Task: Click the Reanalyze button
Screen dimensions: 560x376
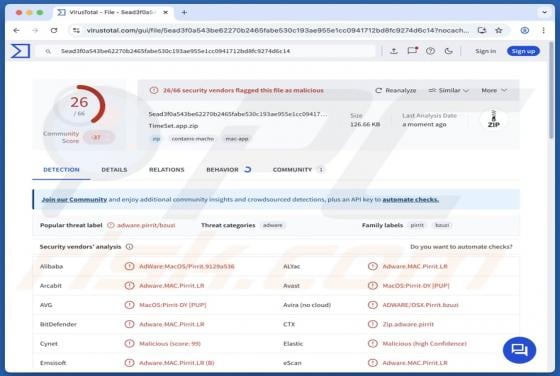Action: 395,90
